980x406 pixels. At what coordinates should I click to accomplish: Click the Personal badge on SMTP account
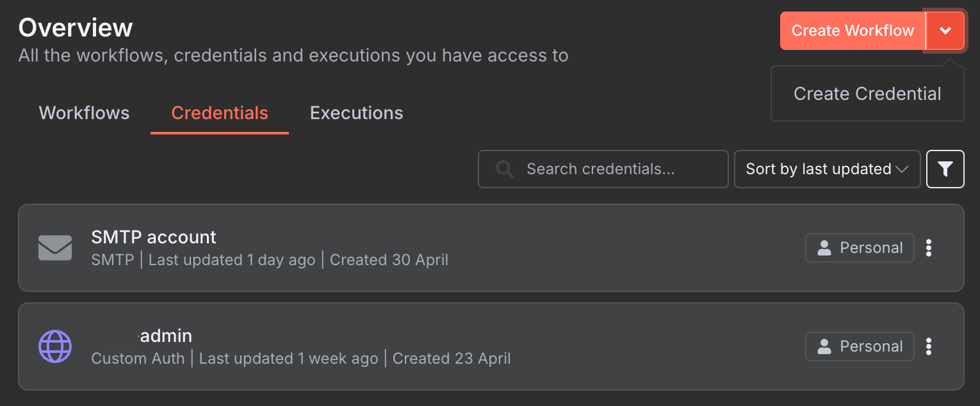860,248
